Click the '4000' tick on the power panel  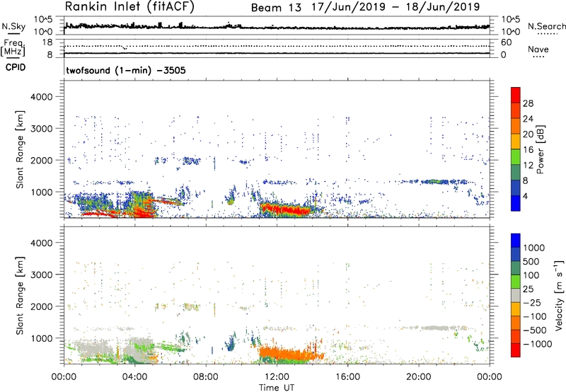pos(41,97)
